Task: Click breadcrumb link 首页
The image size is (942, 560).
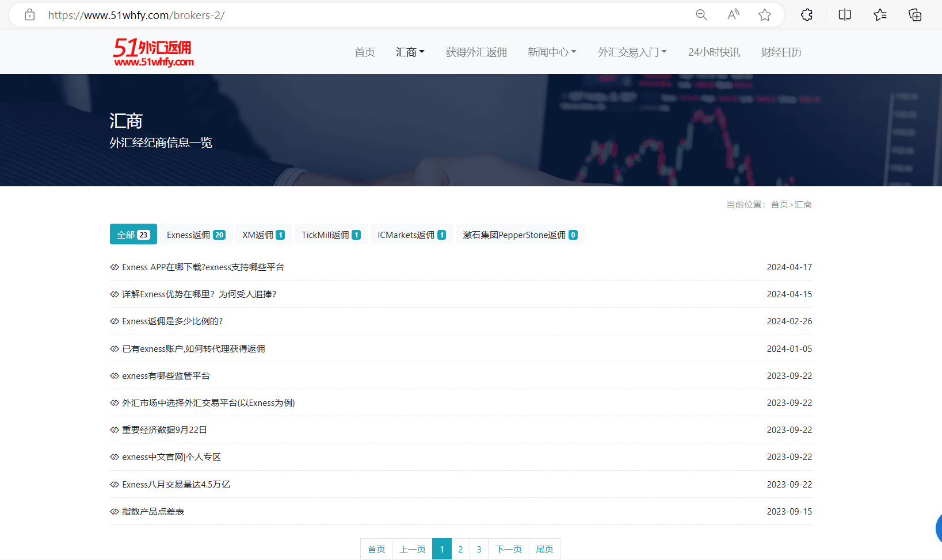Action: pyautogui.click(x=779, y=205)
